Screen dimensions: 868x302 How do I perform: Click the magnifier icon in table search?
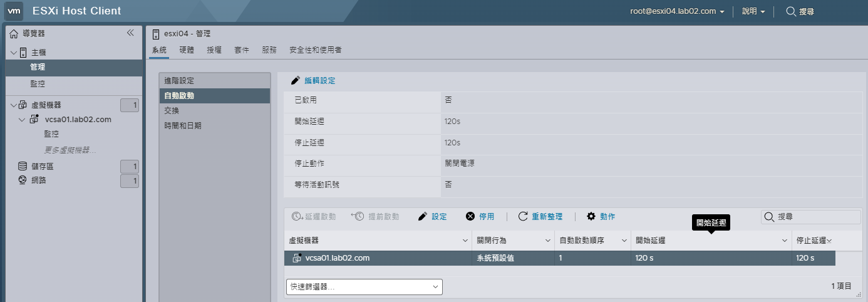click(769, 217)
